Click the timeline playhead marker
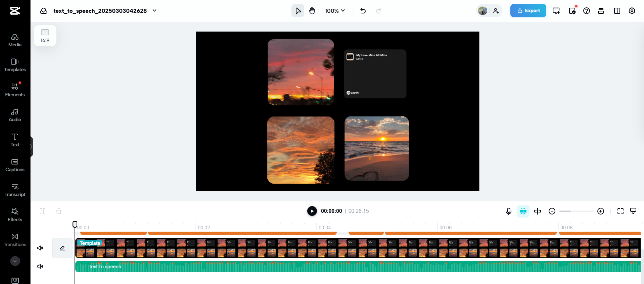Viewport: 644px width, 284px height. pos(75,224)
